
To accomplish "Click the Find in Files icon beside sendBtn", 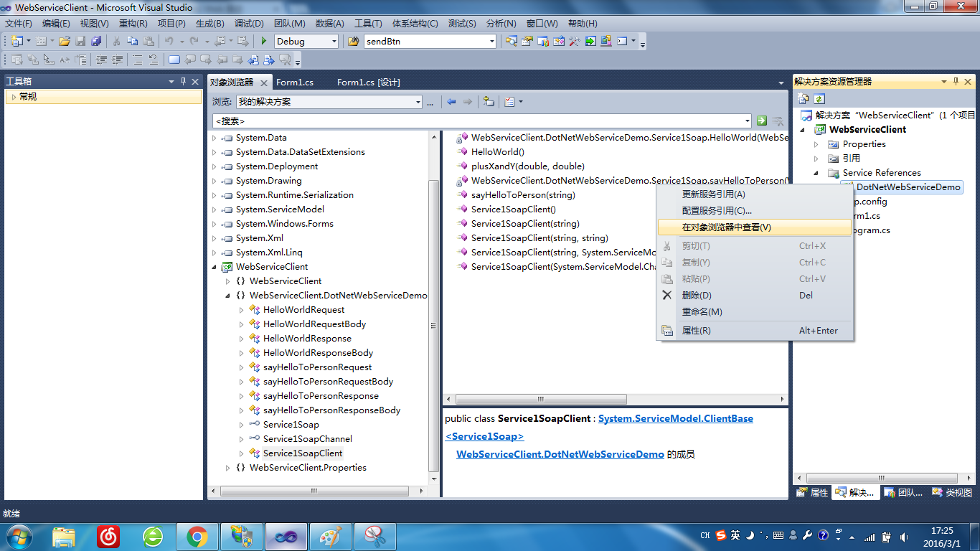I will point(353,41).
